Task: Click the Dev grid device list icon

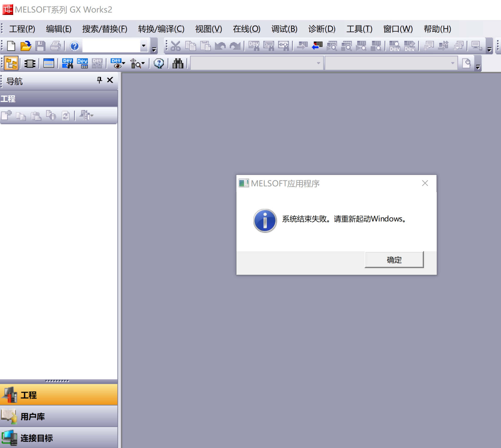Action: (x=83, y=64)
